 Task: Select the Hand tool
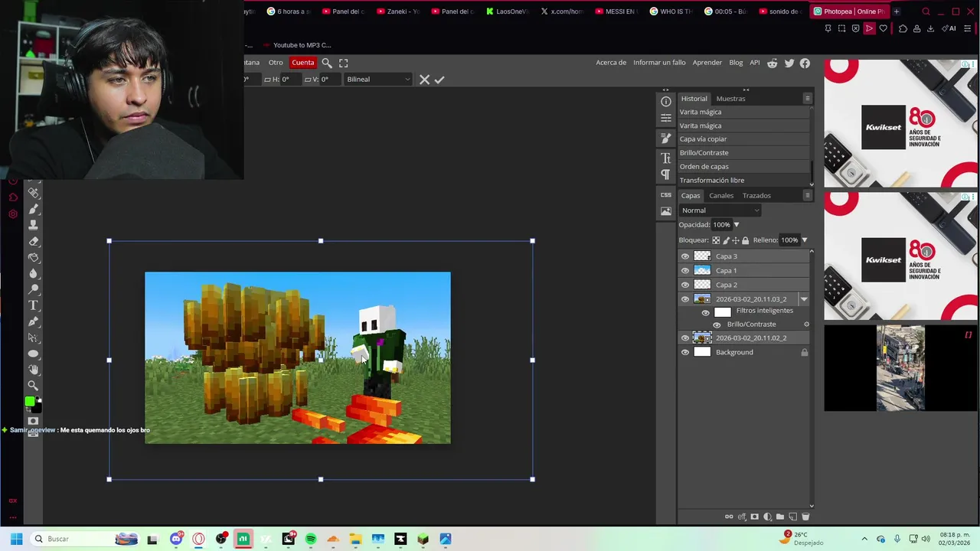[x=34, y=370]
